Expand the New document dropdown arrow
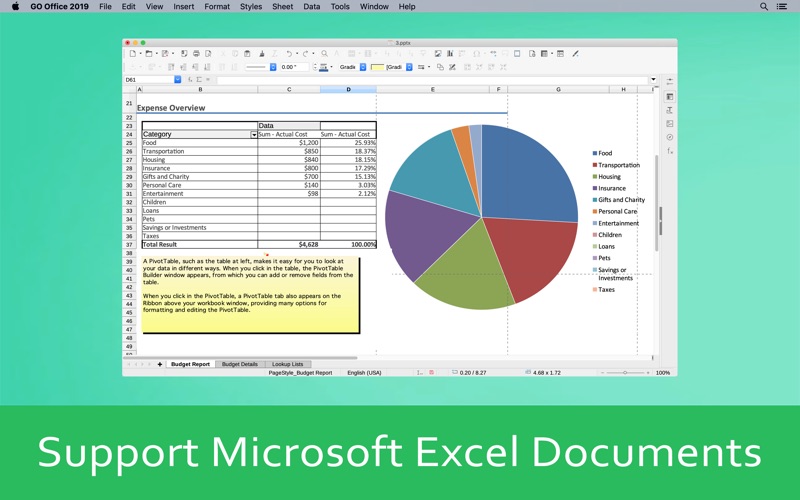 140,54
